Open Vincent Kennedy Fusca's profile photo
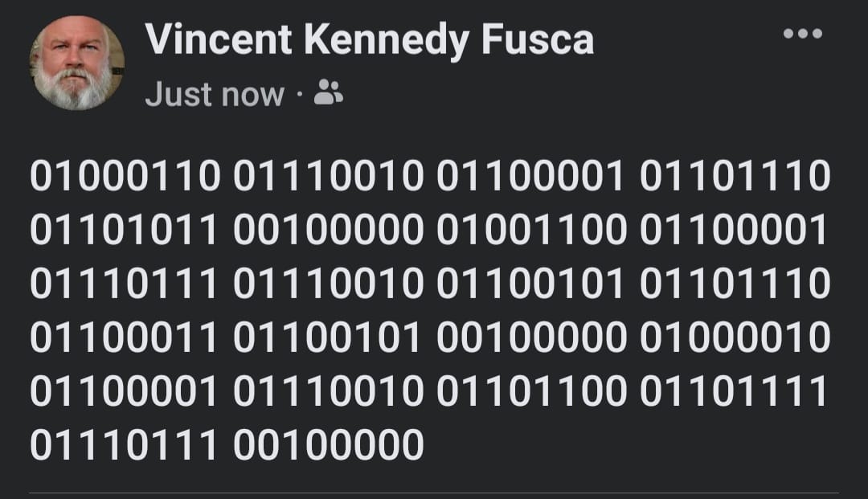The image size is (868, 499). [77, 63]
